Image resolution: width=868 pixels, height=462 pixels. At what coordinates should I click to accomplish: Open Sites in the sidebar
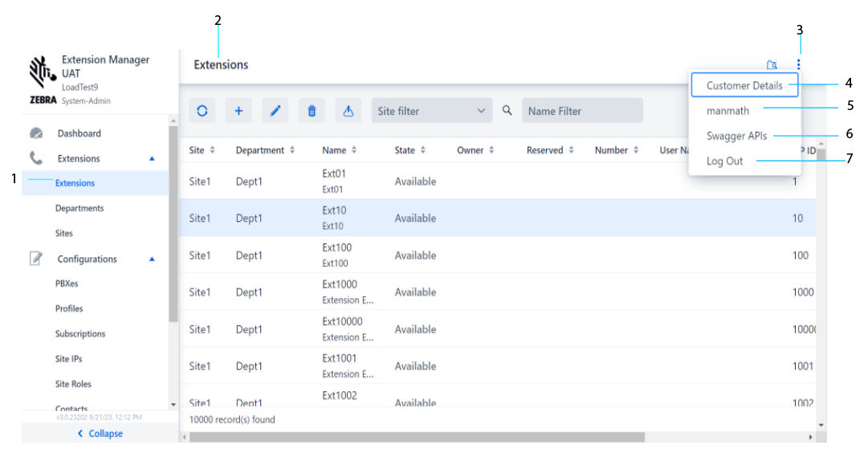(x=63, y=233)
